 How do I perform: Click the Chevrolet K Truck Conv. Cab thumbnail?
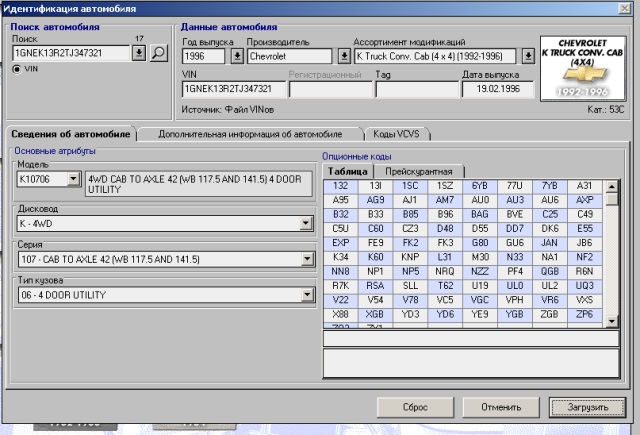[x=582, y=69]
